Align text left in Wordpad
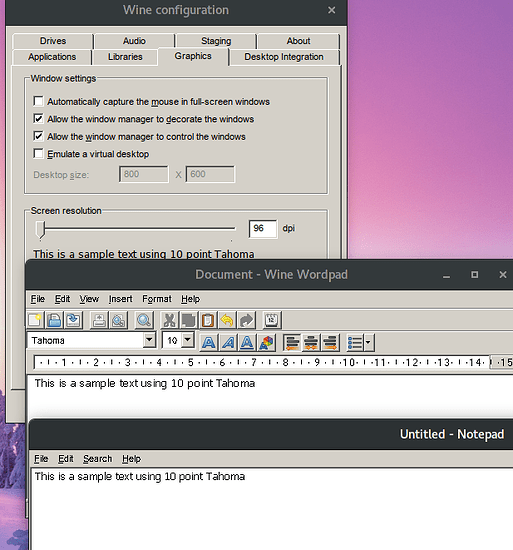 tap(292, 342)
